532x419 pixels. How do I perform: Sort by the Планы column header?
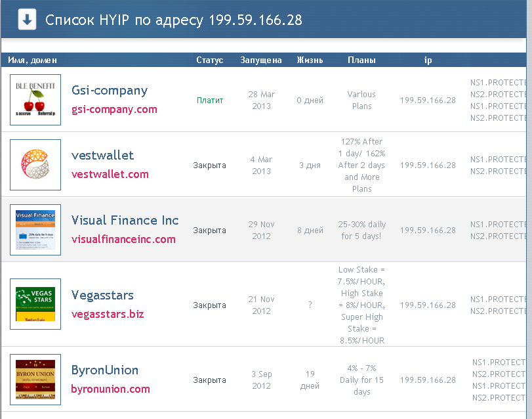[x=361, y=60]
